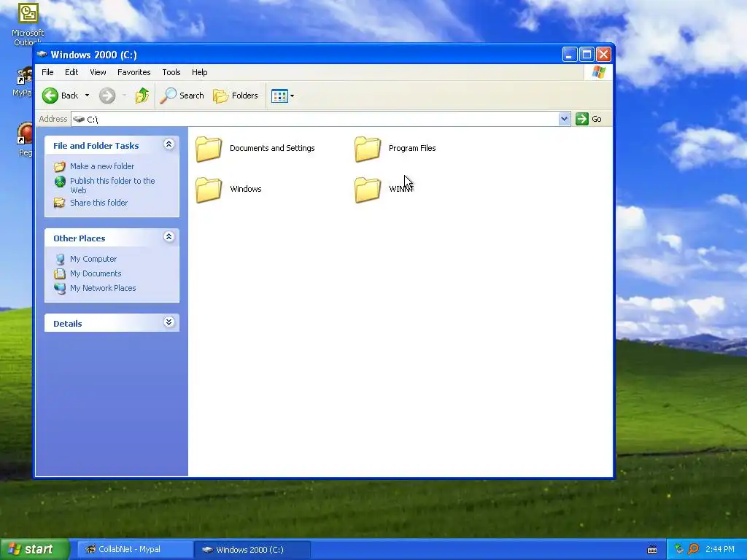Toggle the Folders pane icon
This screenshot has width=747, height=560.
pyautogui.click(x=220, y=96)
